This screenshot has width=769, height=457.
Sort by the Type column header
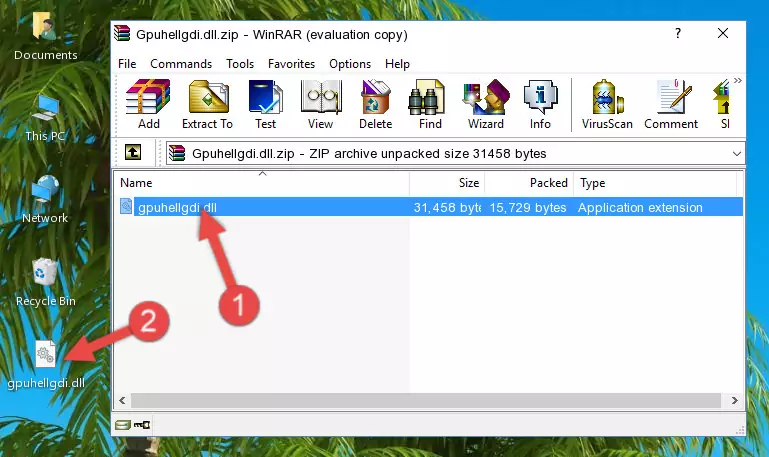coord(655,183)
